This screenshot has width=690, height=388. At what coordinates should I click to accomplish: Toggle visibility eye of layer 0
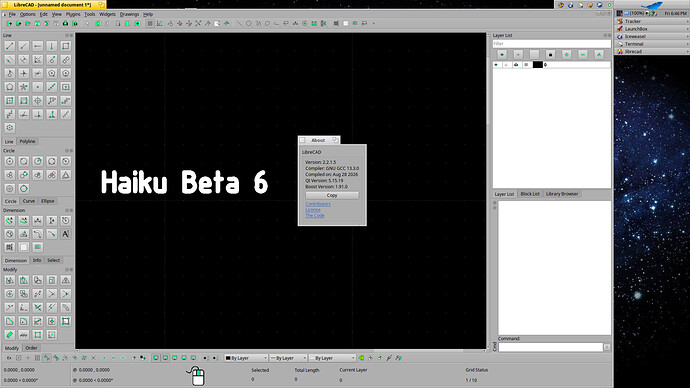point(496,65)
